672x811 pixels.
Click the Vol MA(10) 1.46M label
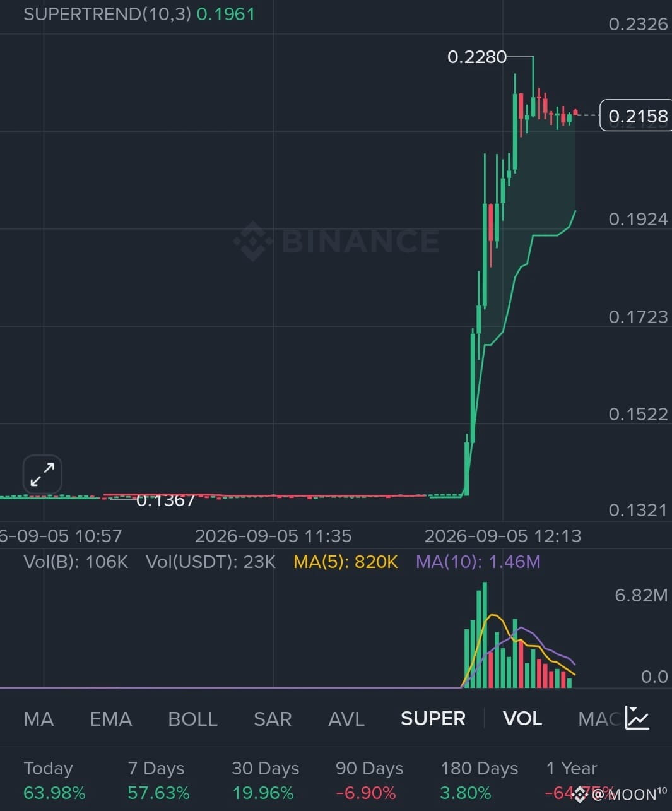coord(478,562)
